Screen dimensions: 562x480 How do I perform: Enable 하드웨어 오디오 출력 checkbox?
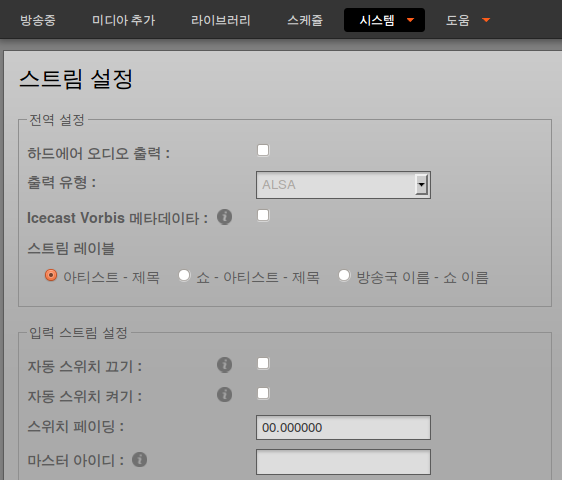point(263,150)
